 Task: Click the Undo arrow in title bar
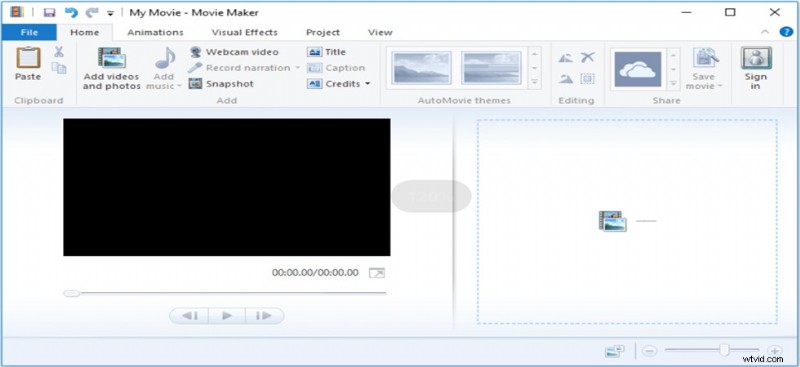click(71, 12)
